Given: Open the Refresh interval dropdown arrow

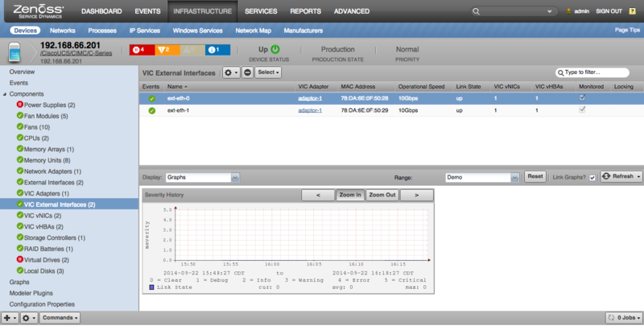Looking at the screenshot, I should tap(638, 177).
